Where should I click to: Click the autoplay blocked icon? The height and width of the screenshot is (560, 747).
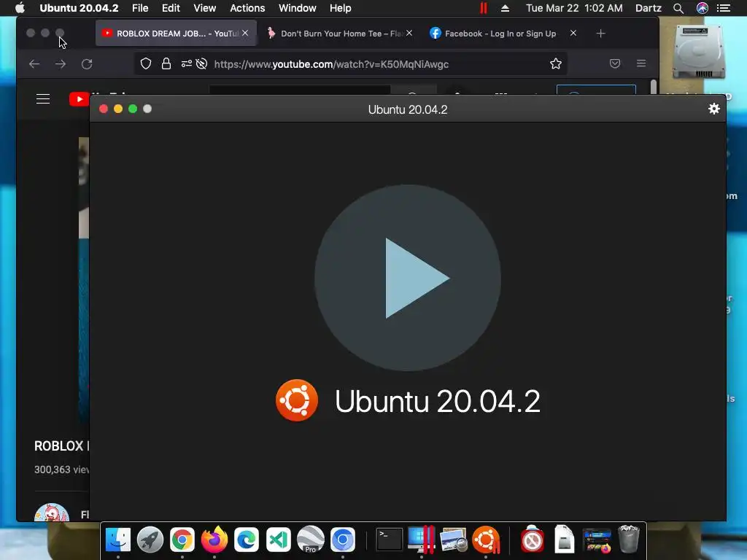click(x=201, y=64)
